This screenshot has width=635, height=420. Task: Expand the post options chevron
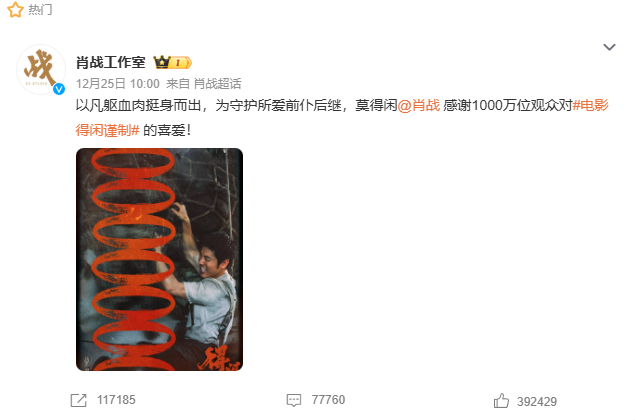[x=609, y=47]
